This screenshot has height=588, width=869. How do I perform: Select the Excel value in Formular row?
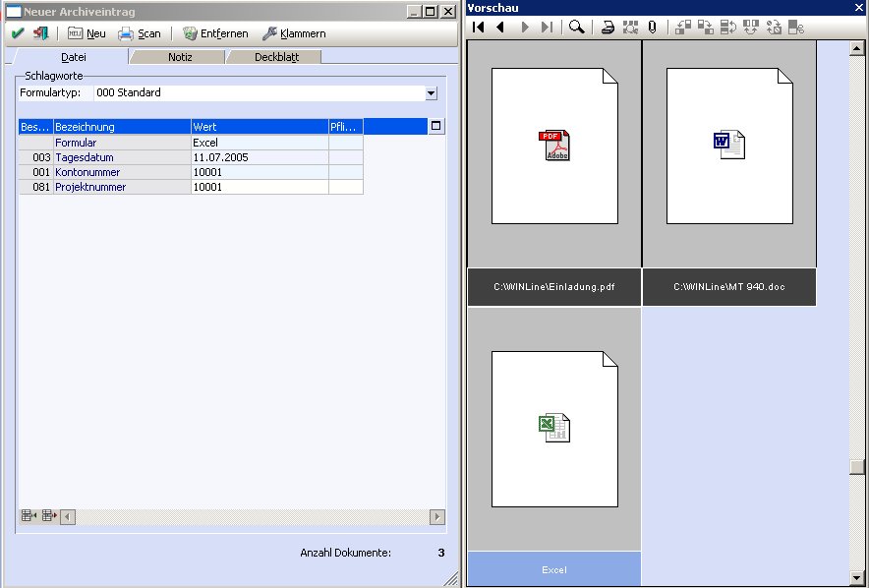pos(260,143)
